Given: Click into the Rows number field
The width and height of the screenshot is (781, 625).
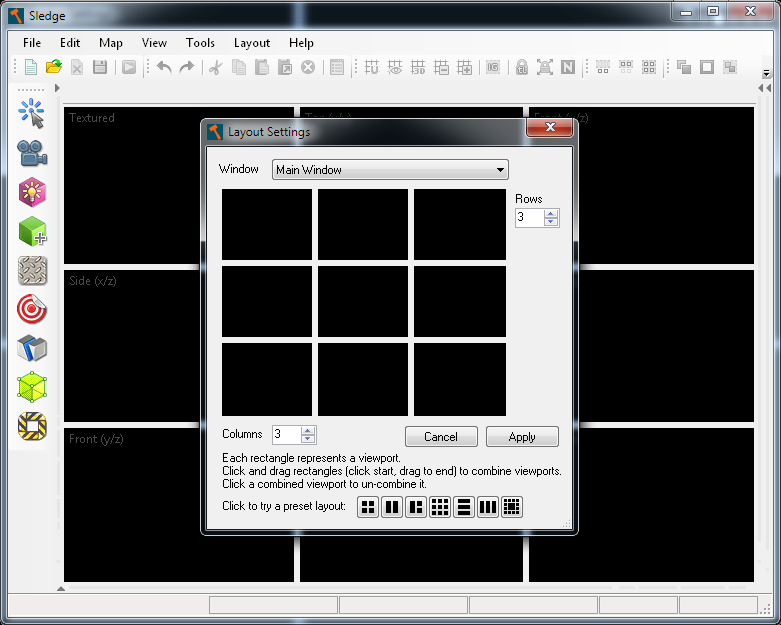Looking at the screenshot, I should click(529, 218).
